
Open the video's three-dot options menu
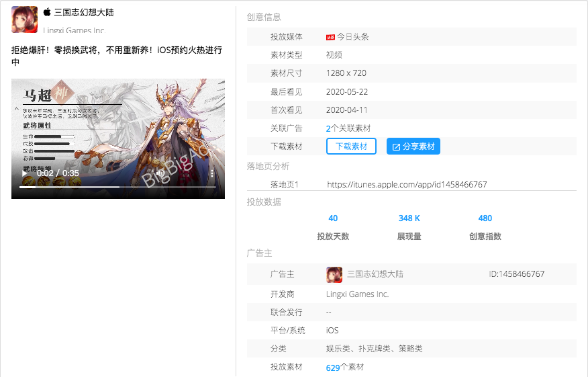[x=212, y=173]
